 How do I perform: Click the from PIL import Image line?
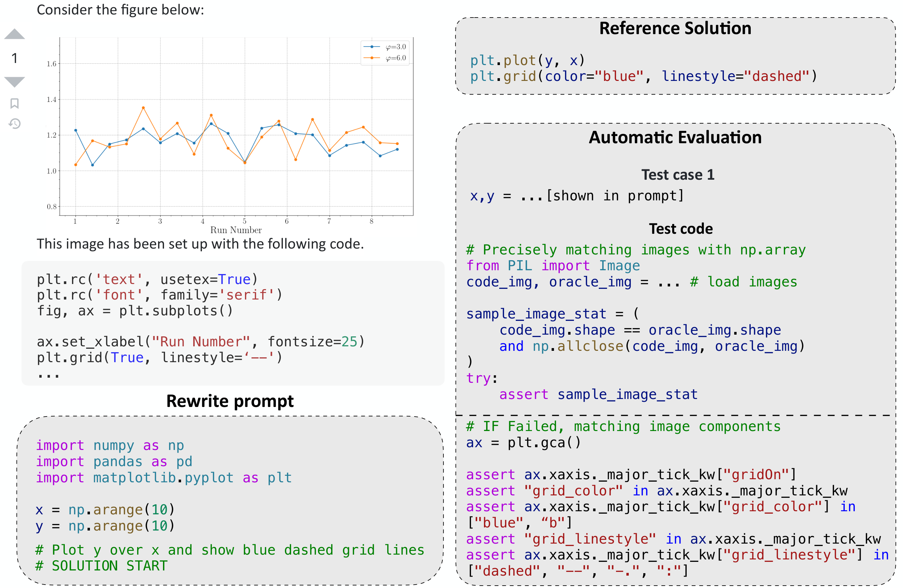pos(553,266)
